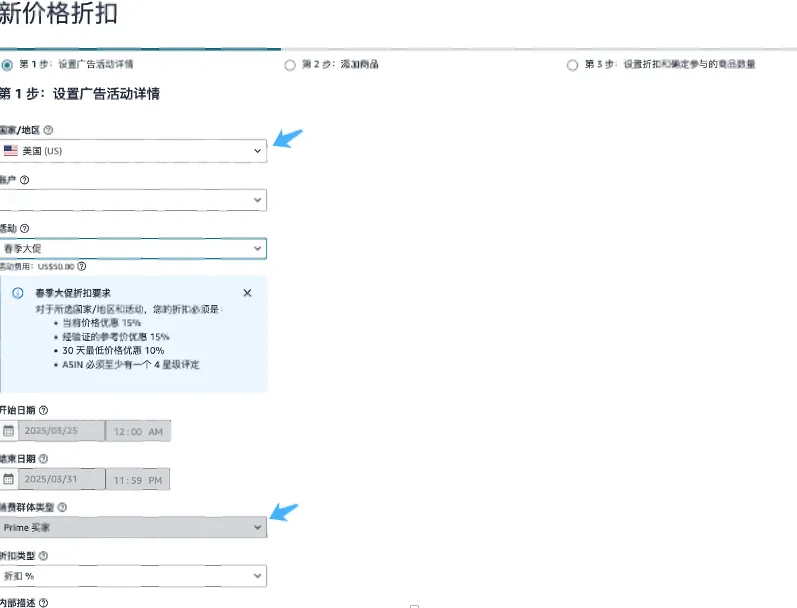797x608 pixels.
Task: Click the 2025/03/31 end date field
Action: [62, 479]
